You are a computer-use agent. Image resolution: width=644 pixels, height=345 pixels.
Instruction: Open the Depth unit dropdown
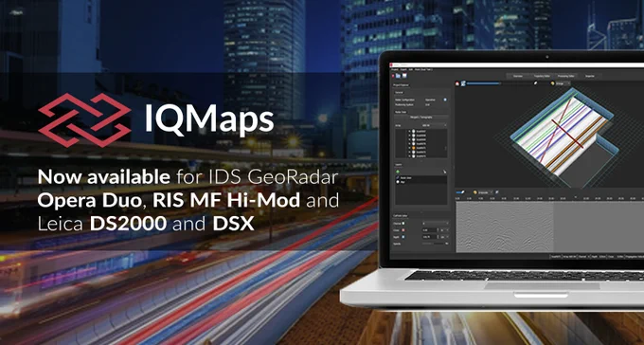click(x=444, y=237)
